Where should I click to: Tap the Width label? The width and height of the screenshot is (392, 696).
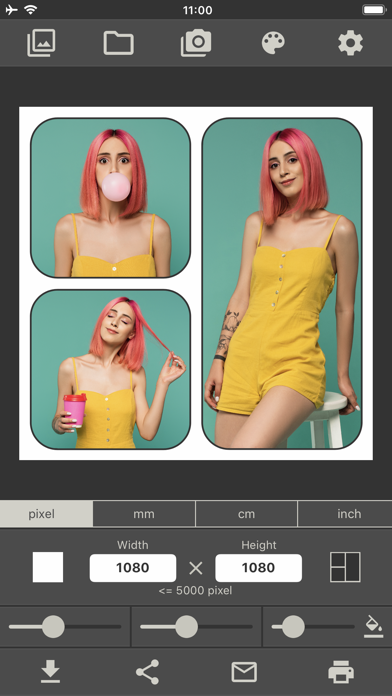pyautogui.click(x=133, y=545)
